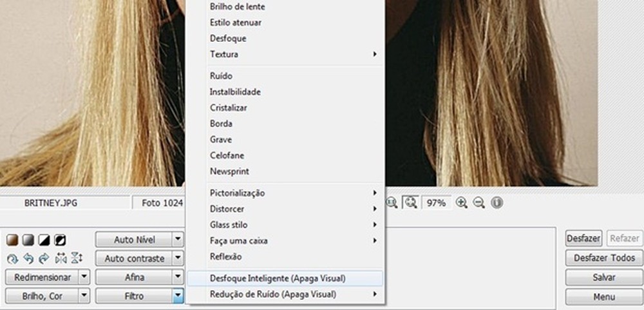Open the Auto contraste dropdown arrow
The height and width of the screenshot is (310, 644).
click(178, 258)
